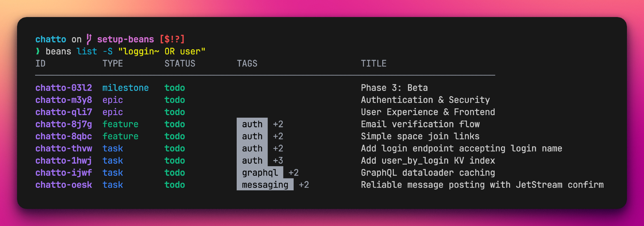Click the graphql tag badge

(260, 173)
